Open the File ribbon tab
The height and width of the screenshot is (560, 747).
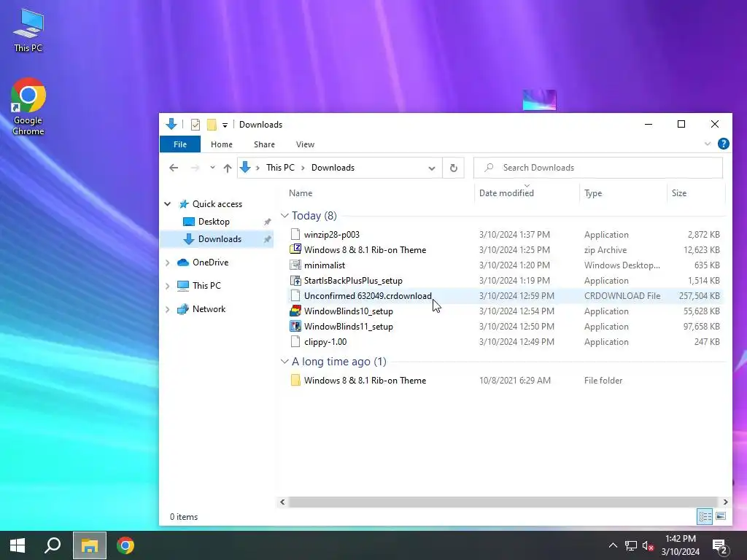[x=180, y=144]
